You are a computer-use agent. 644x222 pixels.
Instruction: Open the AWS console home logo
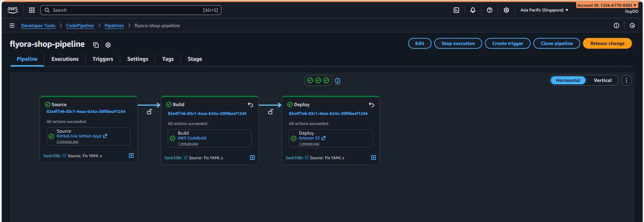click(x=12, y=10)
